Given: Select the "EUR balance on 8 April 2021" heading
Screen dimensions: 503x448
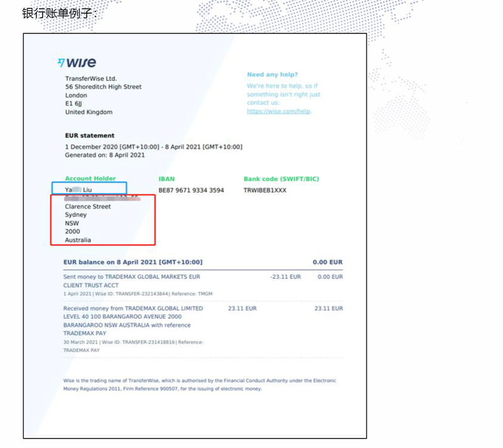Looking at the screenshot, I should [x=133, y=262].
